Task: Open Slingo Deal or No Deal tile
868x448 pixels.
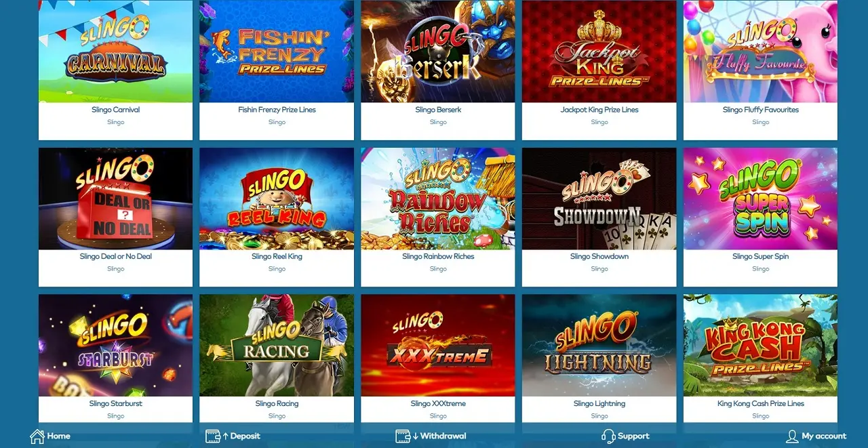Action: [x=115, y=199]
